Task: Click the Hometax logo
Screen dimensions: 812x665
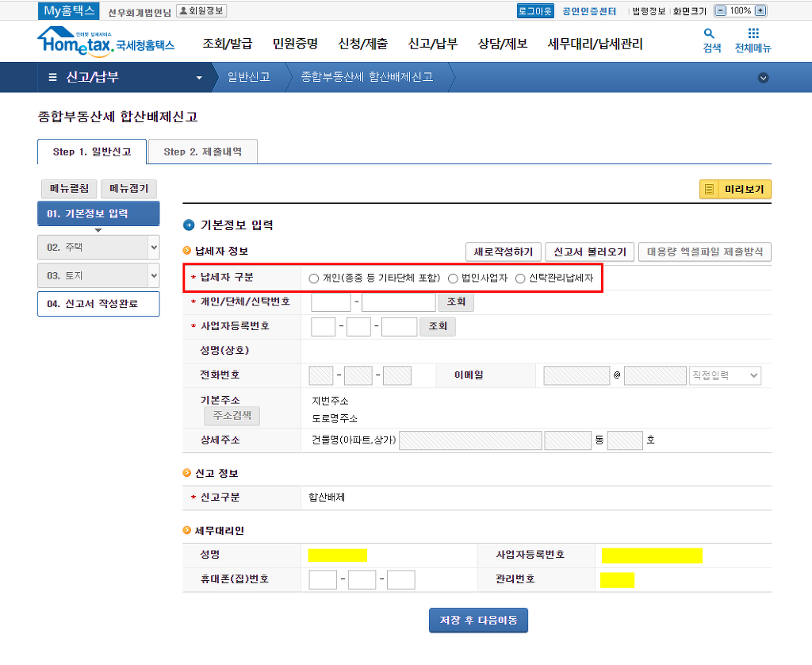Action: click(x=105, y=41)
